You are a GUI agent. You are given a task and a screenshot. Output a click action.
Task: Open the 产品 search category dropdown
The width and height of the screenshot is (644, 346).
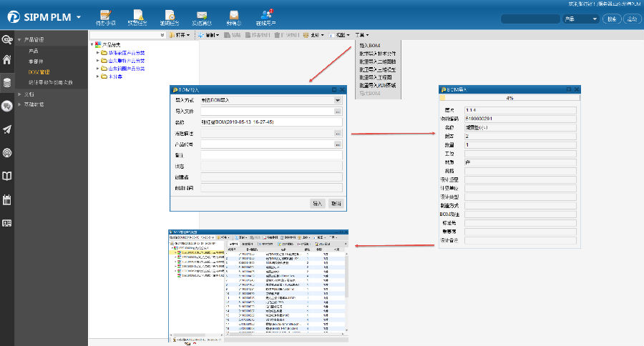580,19
